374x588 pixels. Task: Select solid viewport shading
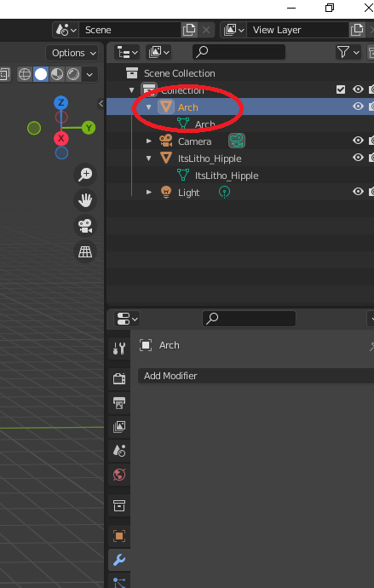41,74
